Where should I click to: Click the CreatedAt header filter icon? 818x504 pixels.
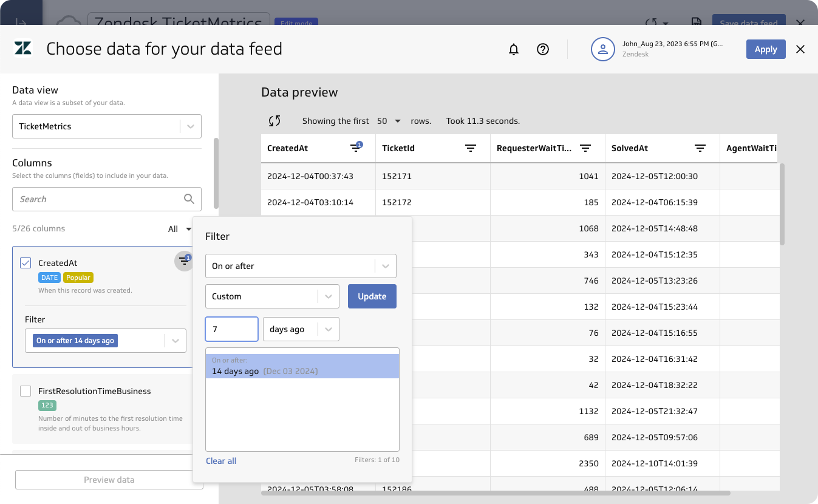(x=356, y=148)
